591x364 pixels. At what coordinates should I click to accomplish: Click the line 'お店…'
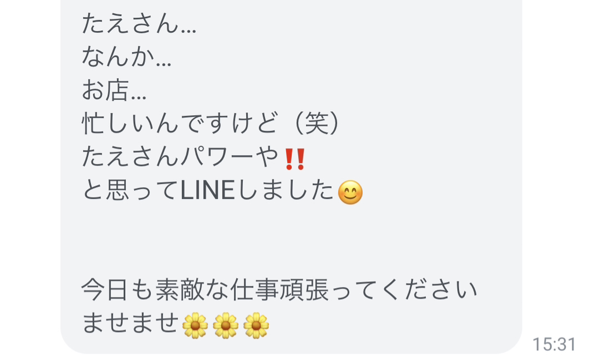coord(114,90)
